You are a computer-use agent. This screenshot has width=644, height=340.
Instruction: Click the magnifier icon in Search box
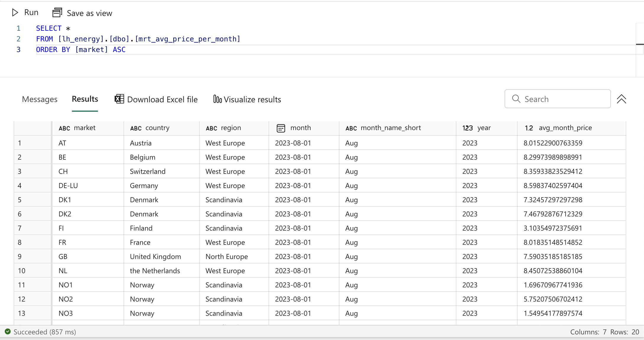coord(516,99)
